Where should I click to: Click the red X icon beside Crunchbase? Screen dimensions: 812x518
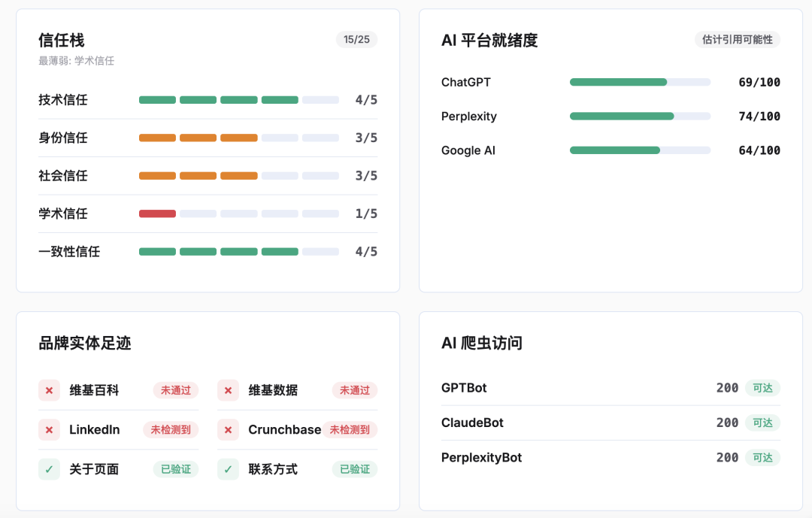[228, 430]
